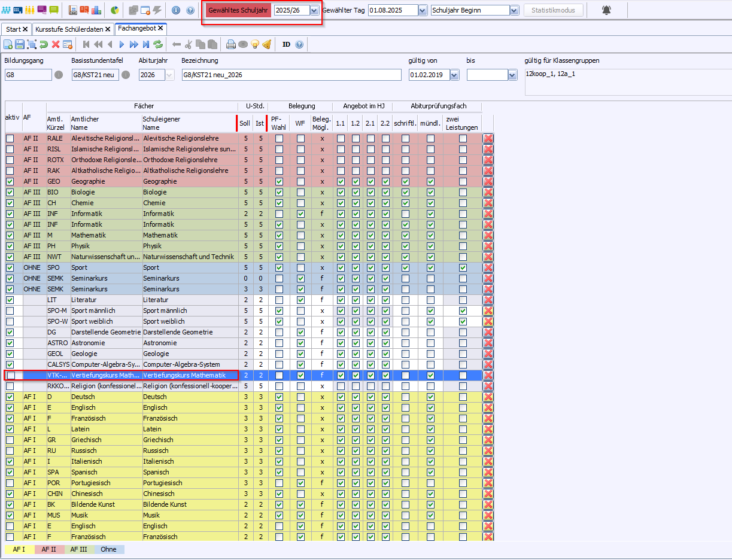This screenshot has width=732, height=560.
Task: Toggle aktiv checkbox for Griechisch row
Action: (10, 440)
